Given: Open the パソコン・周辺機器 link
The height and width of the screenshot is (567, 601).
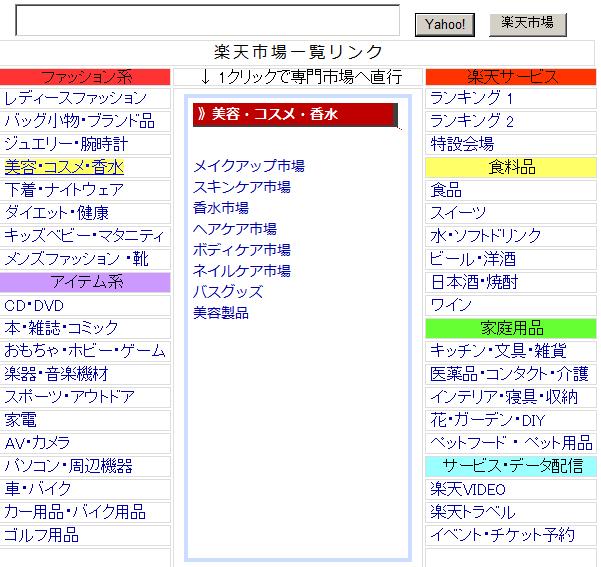Looking at the screenshot, I should pyautogui.click(x=69, y=466).
